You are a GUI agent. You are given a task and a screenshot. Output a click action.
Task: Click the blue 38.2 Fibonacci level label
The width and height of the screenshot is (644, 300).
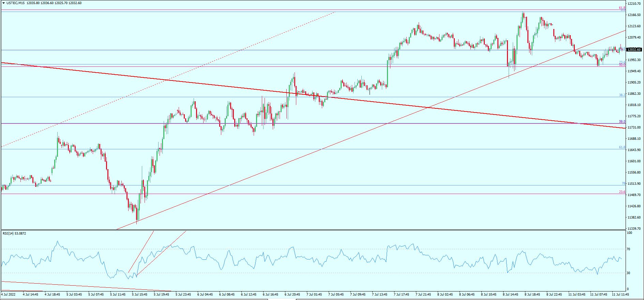[622, 95]
